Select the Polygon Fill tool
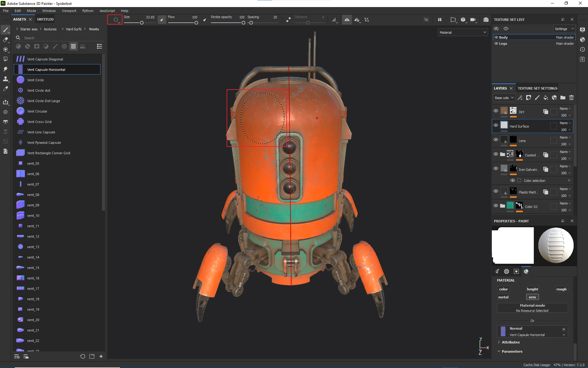The image size is (588, 368). click(5, 59)
